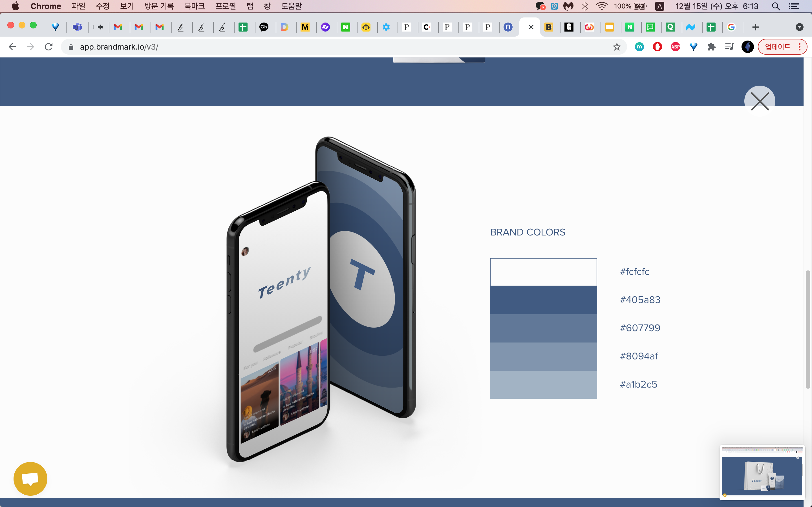Reload the current page

click(49, 46)
